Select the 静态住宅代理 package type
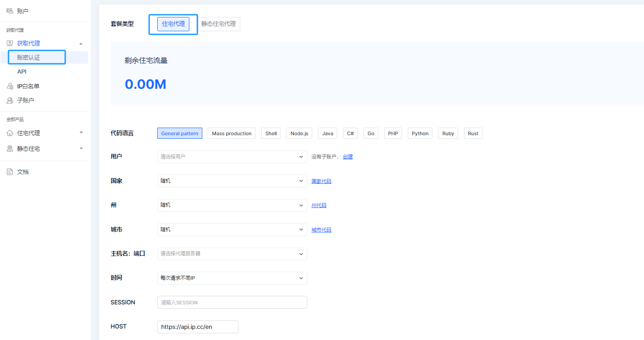The width and height of the screenshot is (644, 340). click(x=218, y=24)
